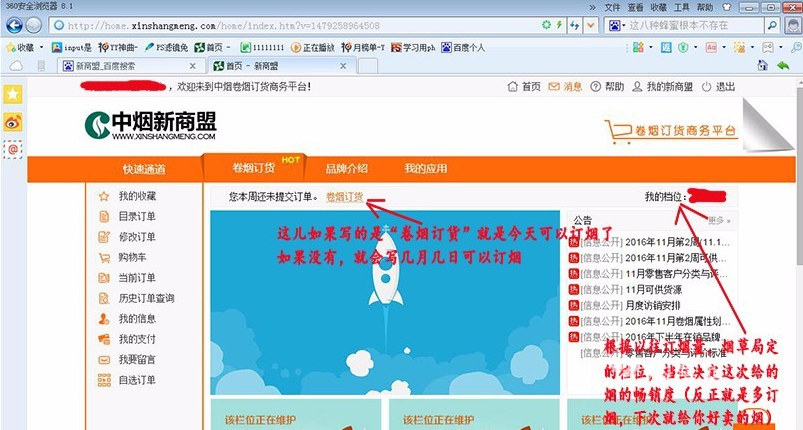The image size is (803, 430).
Task: Click the browser forward arrow button
Action: pyautogui.click(x=33, y=25)
